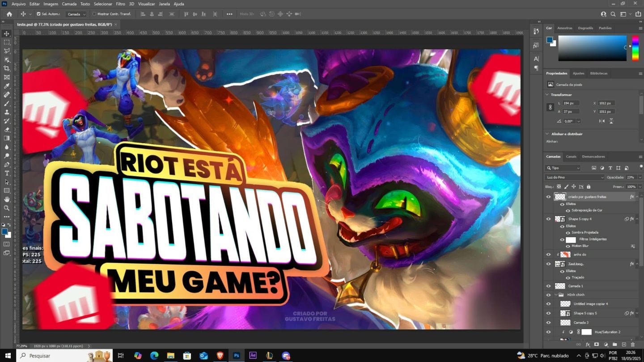Hide the 'criado por gustavo freitas' layer
Screen dimensions: 644x362
pos(549,196)
